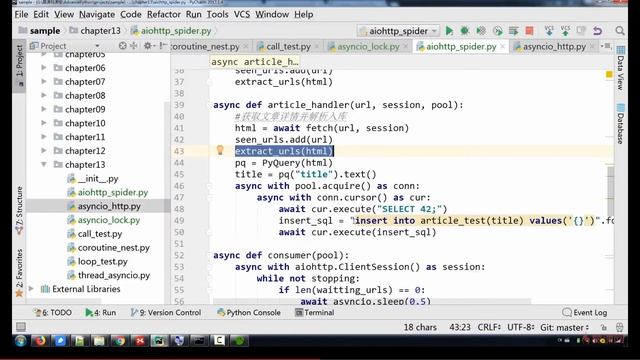Open the 6: TODO tool window
This screenshot has height=360, width=640.
(x=53, y=313)
